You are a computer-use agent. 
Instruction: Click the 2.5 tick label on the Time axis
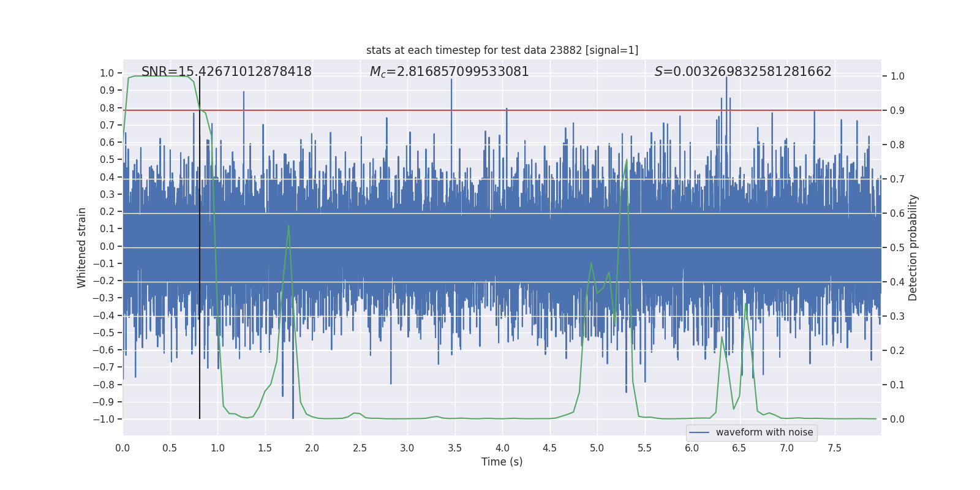[360, 448]
